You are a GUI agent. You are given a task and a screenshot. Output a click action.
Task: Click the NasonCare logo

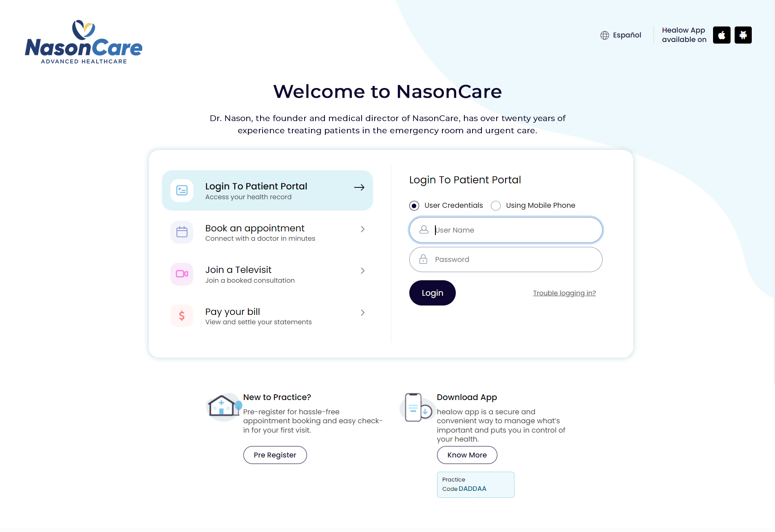[x=84, y=42]
